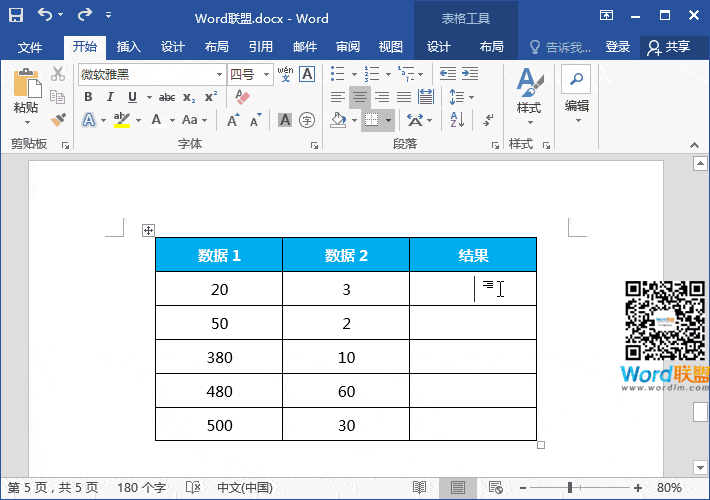The width and height of the screenshot is (710, 500).
Task: Toggle Strikethrough abc formatting
Action: pos(167,97)
